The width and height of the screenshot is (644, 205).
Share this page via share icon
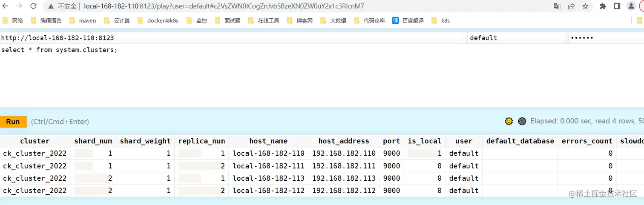[571, 6]
